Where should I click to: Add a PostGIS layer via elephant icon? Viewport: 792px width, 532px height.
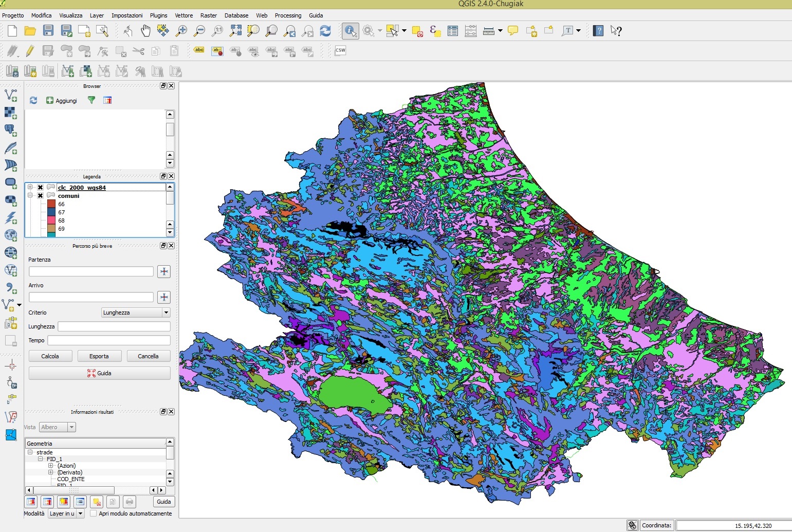[x=11, y=130]
